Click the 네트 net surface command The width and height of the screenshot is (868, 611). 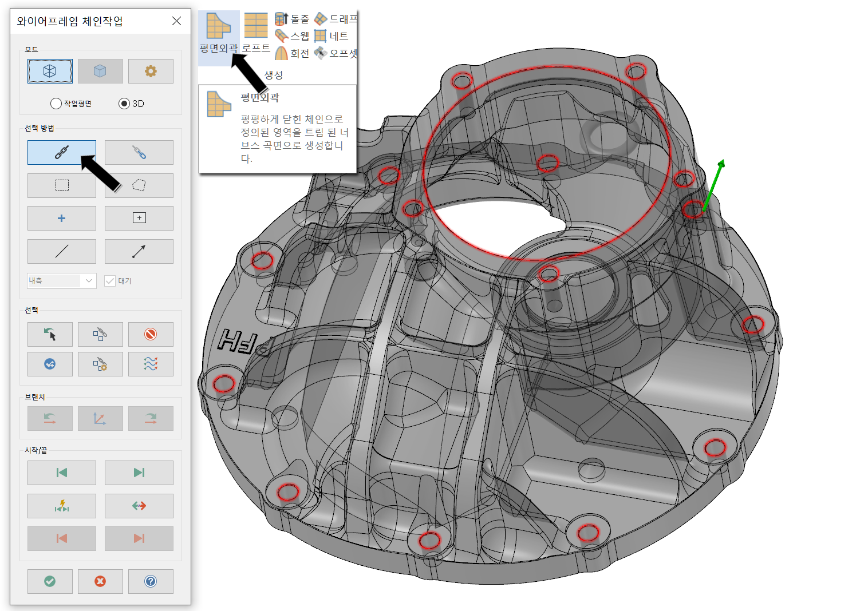pos(332,36)
